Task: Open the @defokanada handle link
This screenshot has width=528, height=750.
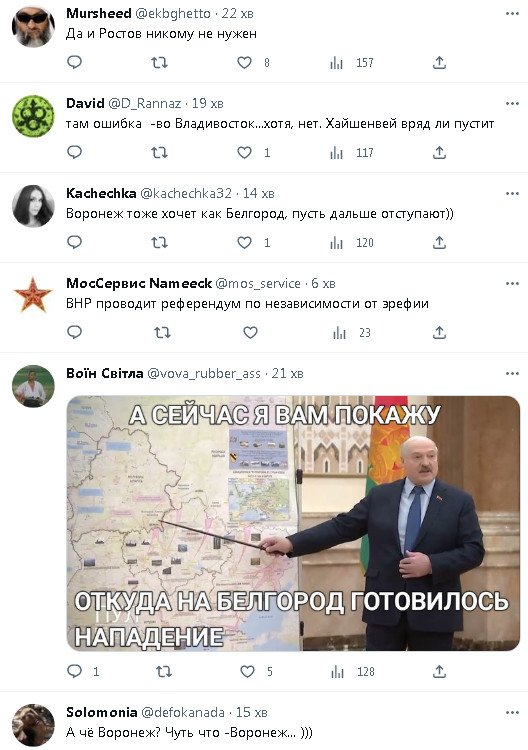Action: [181, 712]
